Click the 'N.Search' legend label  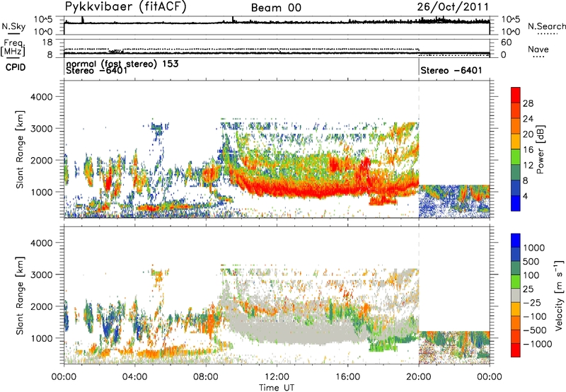(546, 26)
